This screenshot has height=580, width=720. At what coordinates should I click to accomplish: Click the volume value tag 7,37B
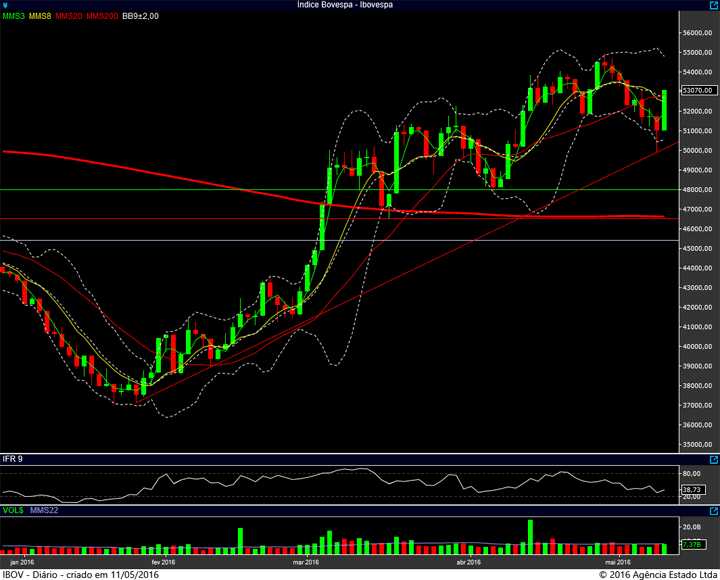coord(693,544)
